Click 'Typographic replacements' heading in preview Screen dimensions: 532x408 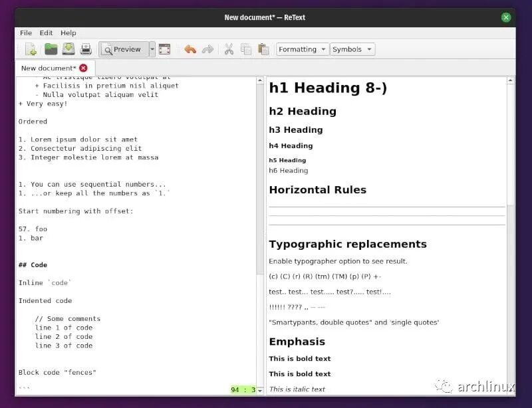(348, 244)
